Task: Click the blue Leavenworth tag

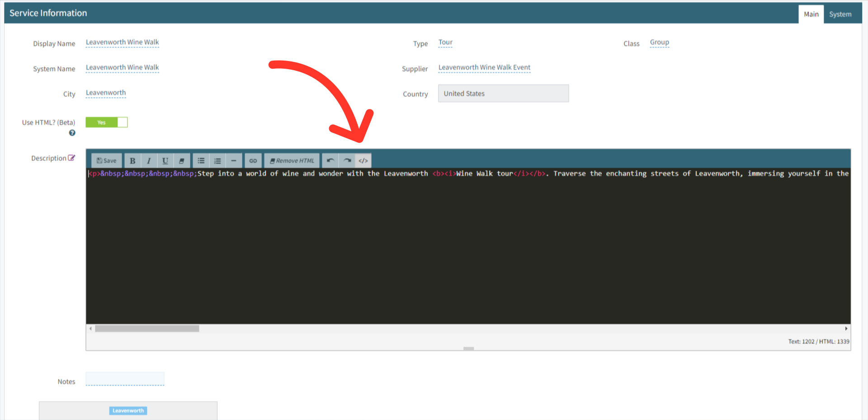Action: coord(128,411)
